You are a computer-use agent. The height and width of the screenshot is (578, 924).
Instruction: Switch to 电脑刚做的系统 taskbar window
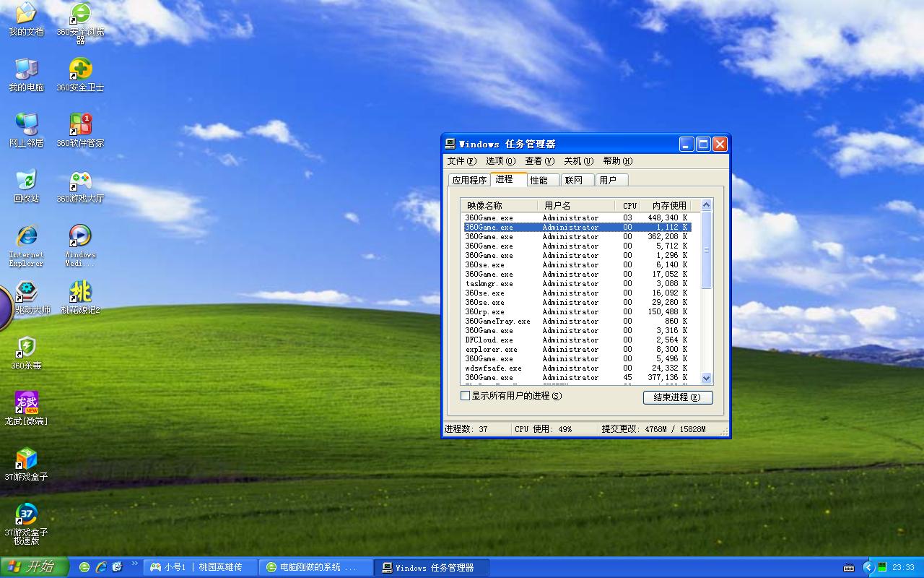[316, 567]
